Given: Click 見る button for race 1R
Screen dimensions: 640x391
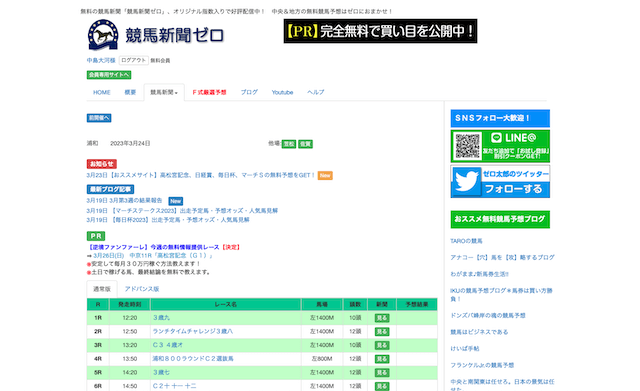Looking at the screenshot, I should 382,318.
